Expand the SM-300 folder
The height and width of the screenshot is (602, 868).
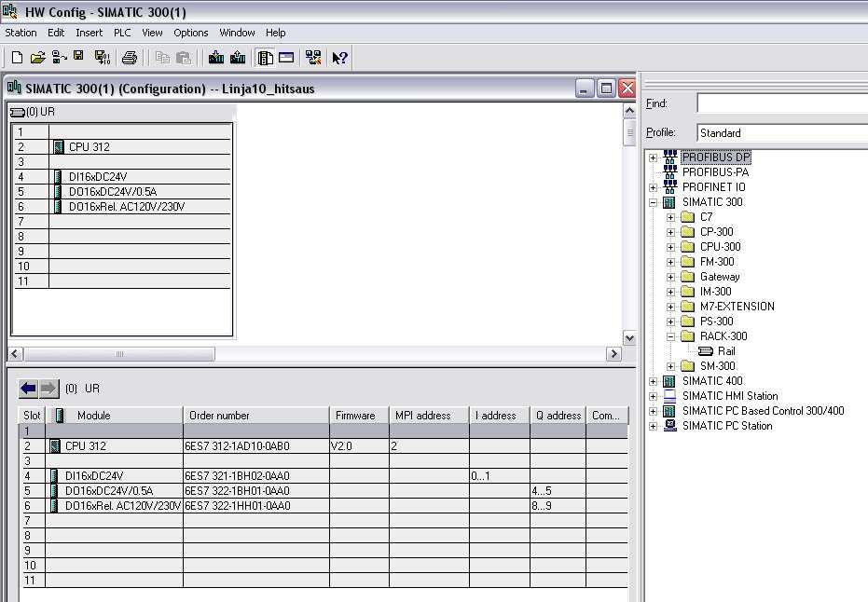click(671, 367)
